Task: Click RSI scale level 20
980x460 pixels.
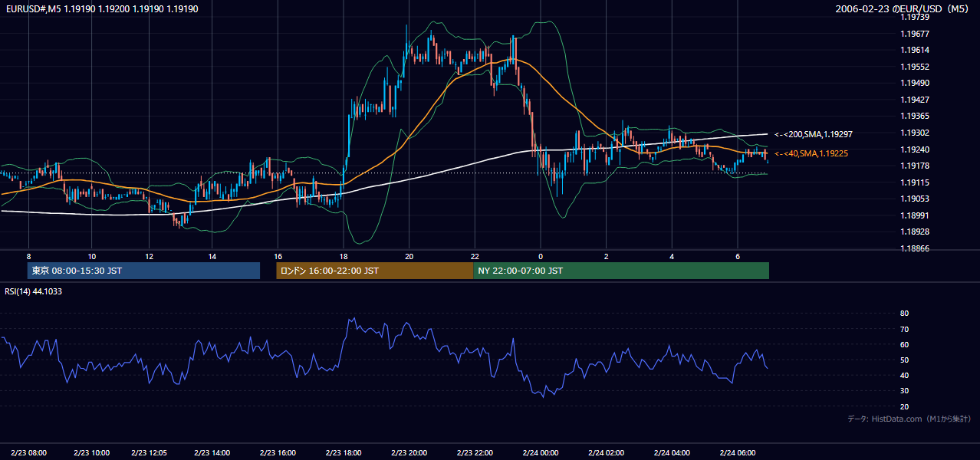Action: pyautogui.click(x=904, y=406)
